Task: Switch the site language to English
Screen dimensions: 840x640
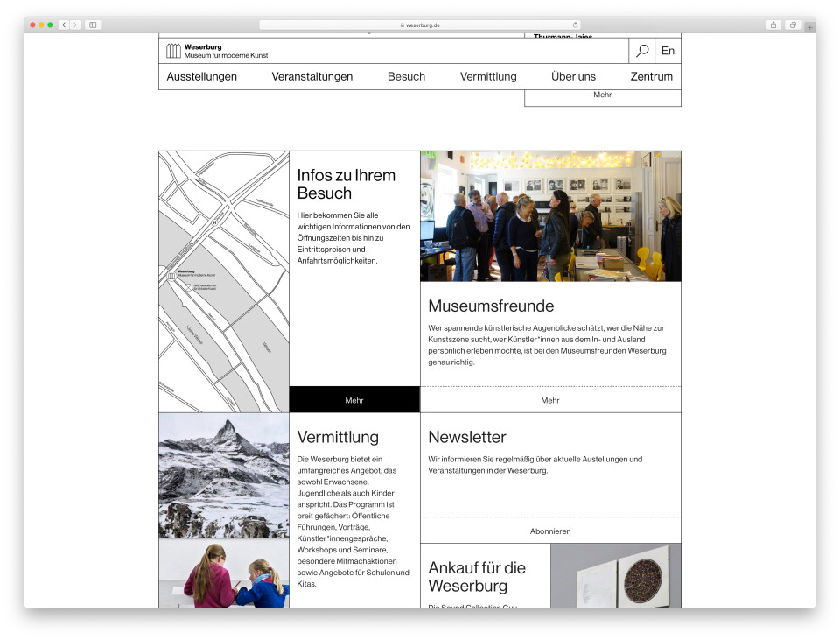Action: point(668,50)
